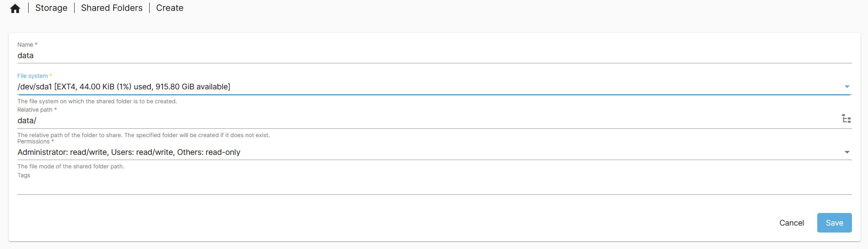The image size is (868, 249).
Task: Click the Tags field label
Action: [24, 175]
